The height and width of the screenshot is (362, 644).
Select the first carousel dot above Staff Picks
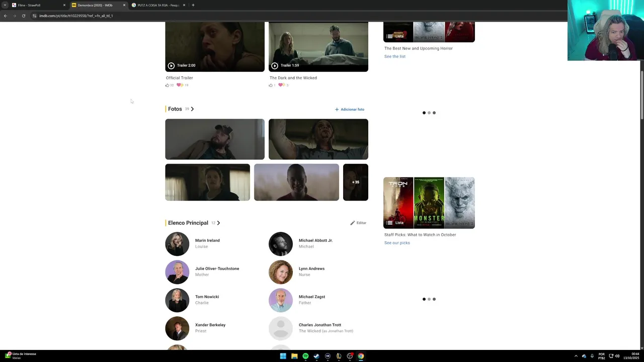[x=424, y=113]
